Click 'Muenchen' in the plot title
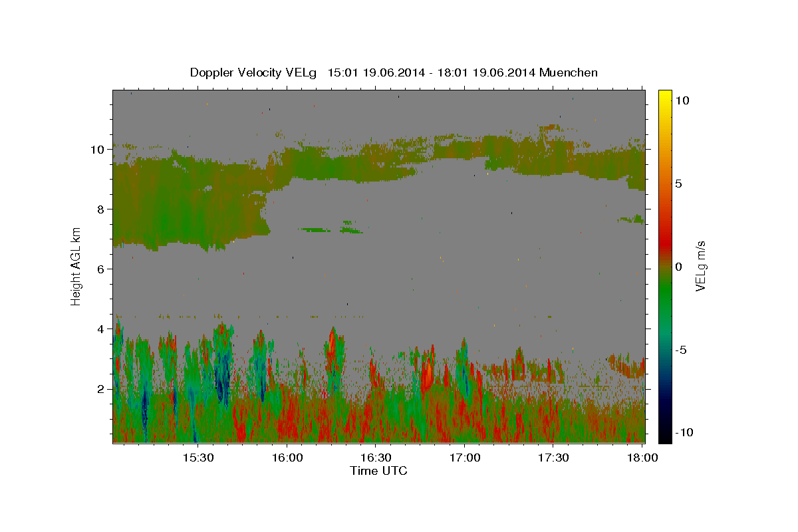 point(569,72)
